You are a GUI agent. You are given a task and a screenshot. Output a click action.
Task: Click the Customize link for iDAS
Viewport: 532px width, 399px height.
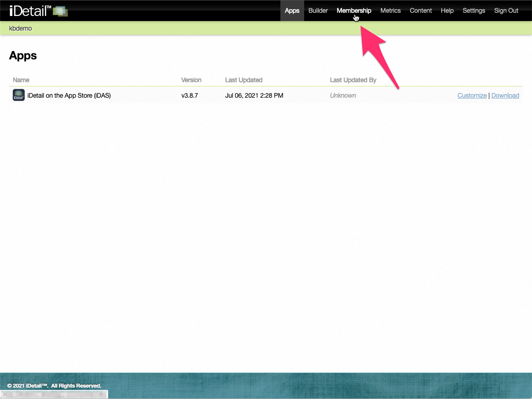click(472, 95)
